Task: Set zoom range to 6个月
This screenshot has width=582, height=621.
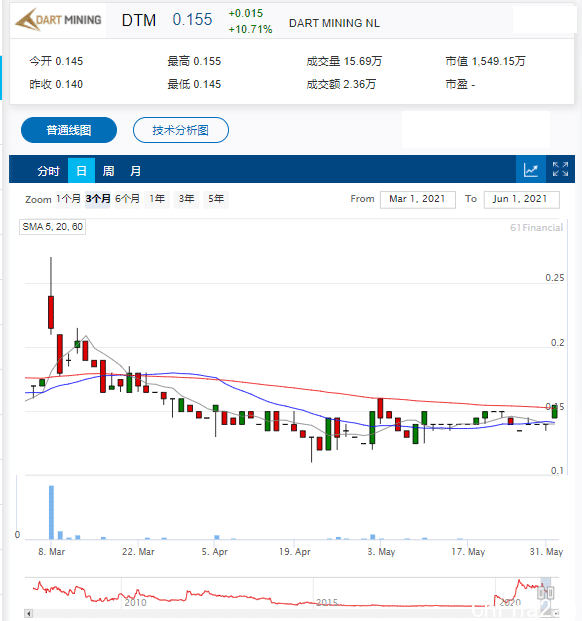Action: [x=127, y=199]
